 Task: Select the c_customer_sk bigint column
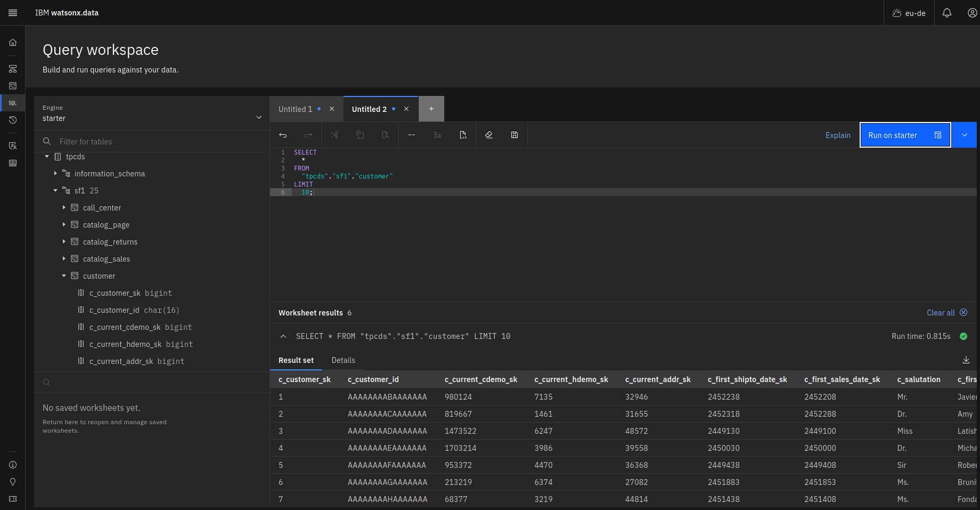click(130, 293)
